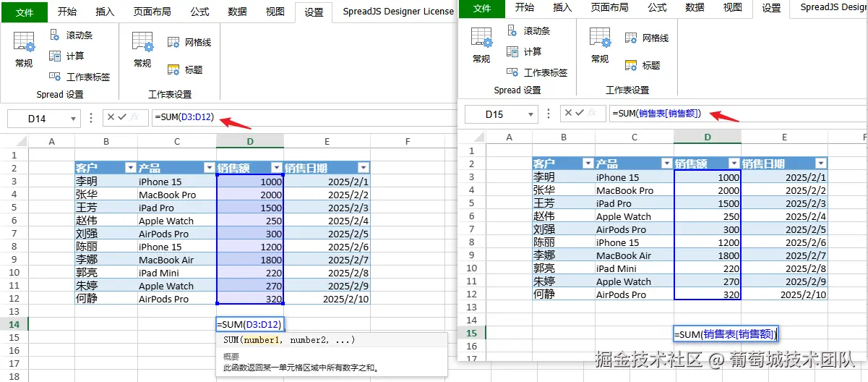Open 常规 Spread settings in right window

(481, 46)
